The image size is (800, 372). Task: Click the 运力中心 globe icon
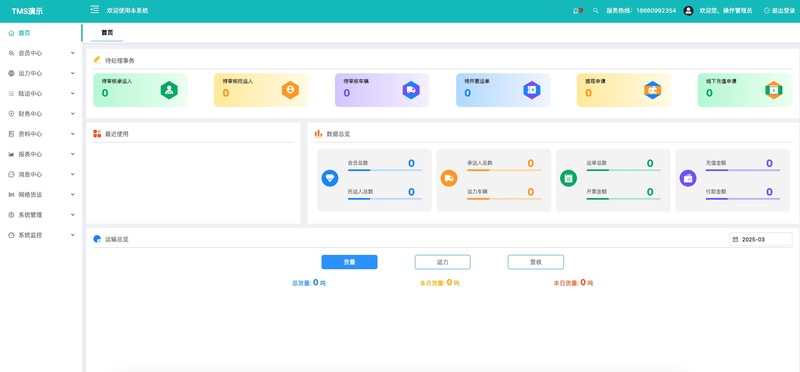[11, 73]
